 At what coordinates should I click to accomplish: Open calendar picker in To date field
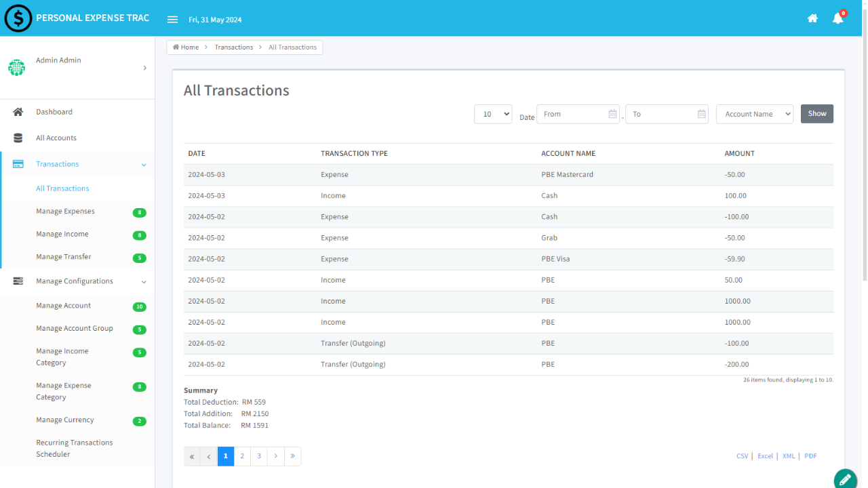(x=701, y=114)
